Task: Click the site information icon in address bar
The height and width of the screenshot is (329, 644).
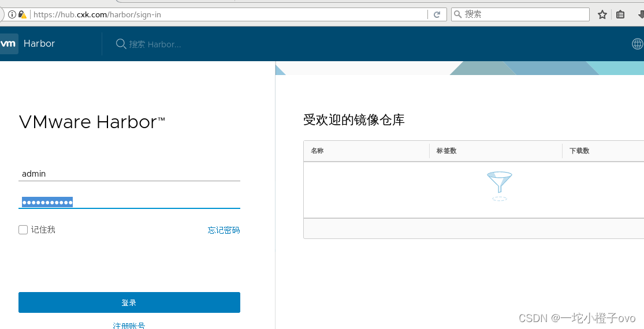Action: coord(12,14)
